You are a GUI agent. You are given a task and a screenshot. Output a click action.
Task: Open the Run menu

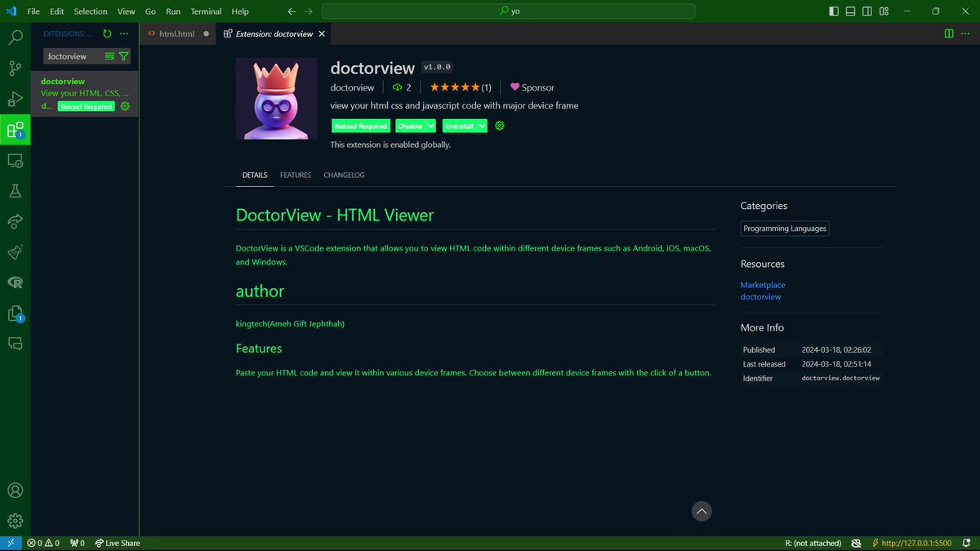(x=173, y=11)
